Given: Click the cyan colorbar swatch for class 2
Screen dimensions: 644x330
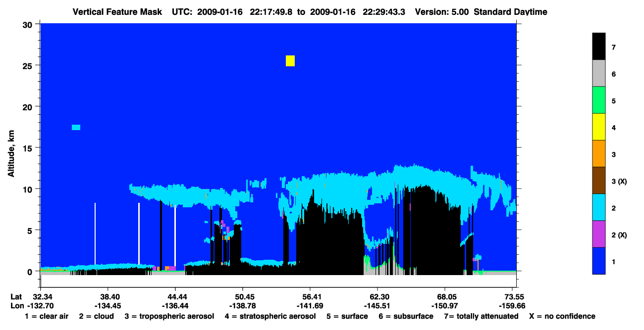Looking at the screenshot, I should point(599,207).
